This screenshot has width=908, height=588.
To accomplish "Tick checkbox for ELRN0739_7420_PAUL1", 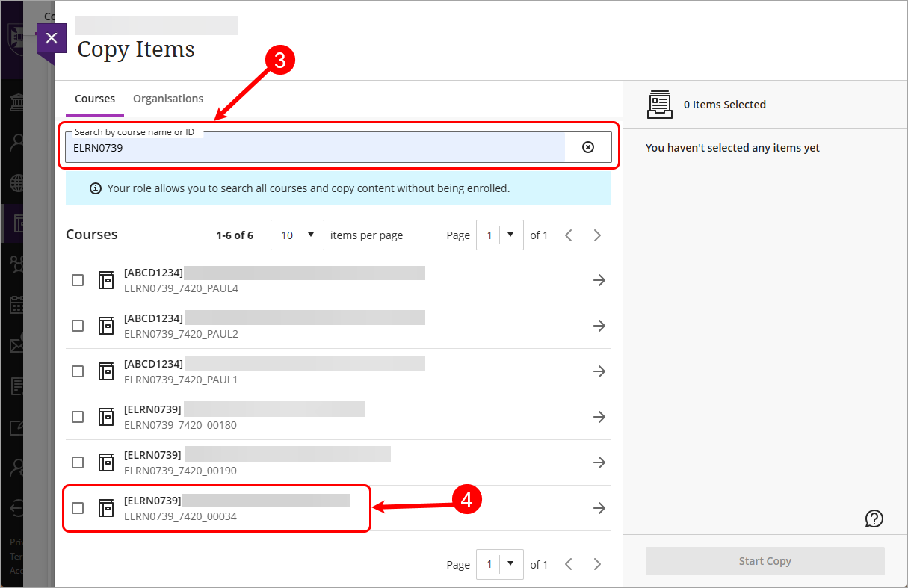I will coord(78,371).
